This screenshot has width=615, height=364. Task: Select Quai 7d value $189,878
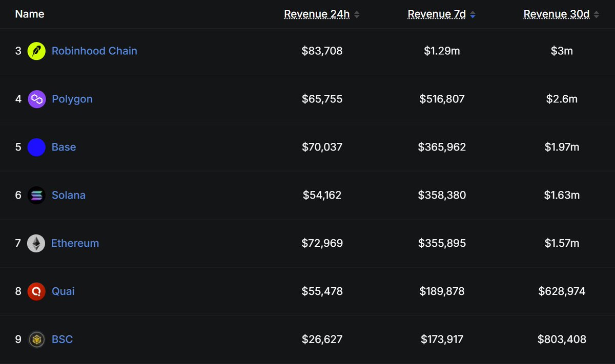click(x=442, y=291)
